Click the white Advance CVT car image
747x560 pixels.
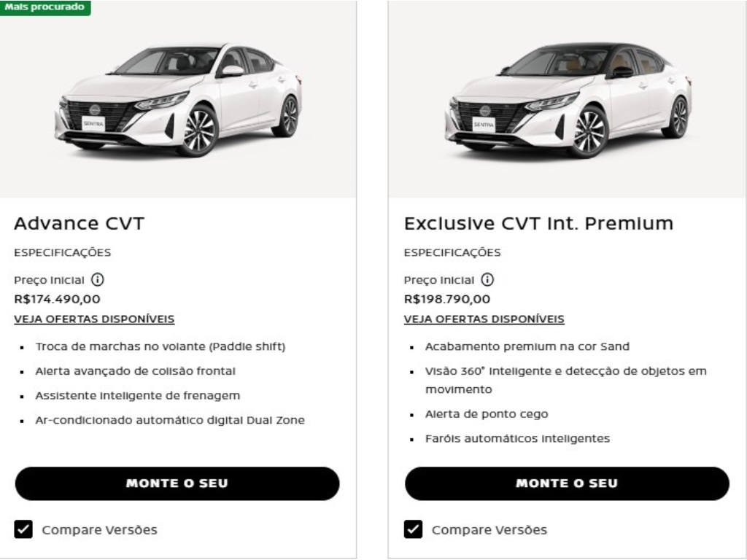point(179,100)
